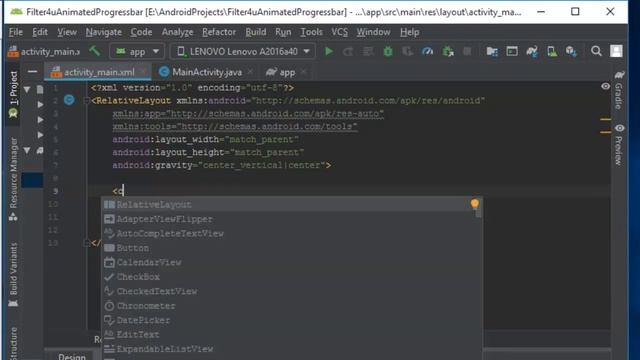Screen dimensions: 640x360
Task: Open Project Structure window icon
Action: [512, 51]
